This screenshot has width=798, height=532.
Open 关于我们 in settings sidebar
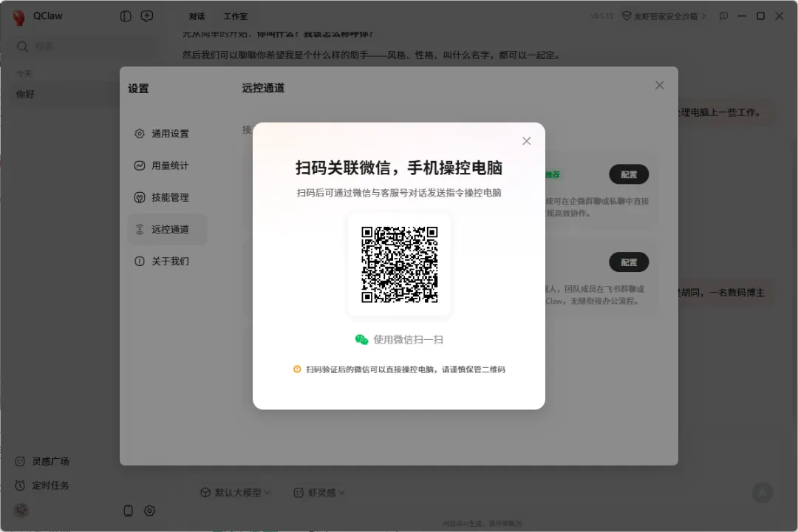[168, 261]
